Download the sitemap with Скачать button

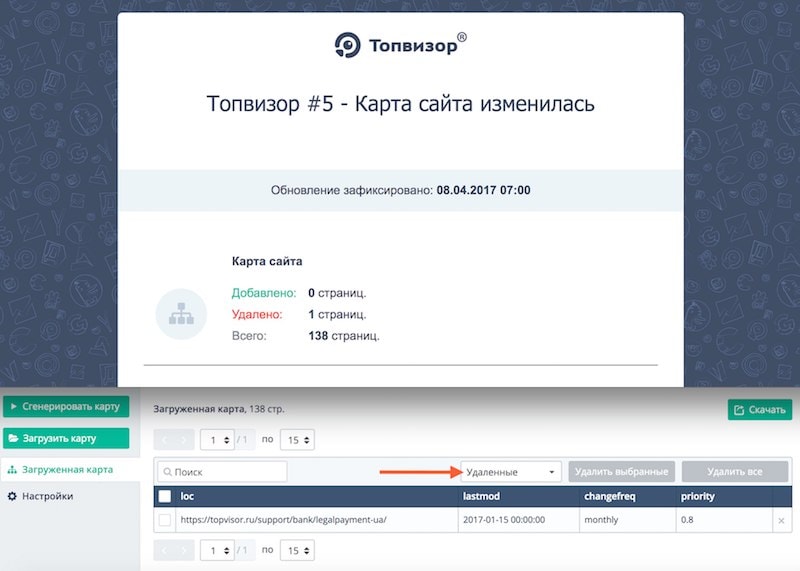(760, 410)
